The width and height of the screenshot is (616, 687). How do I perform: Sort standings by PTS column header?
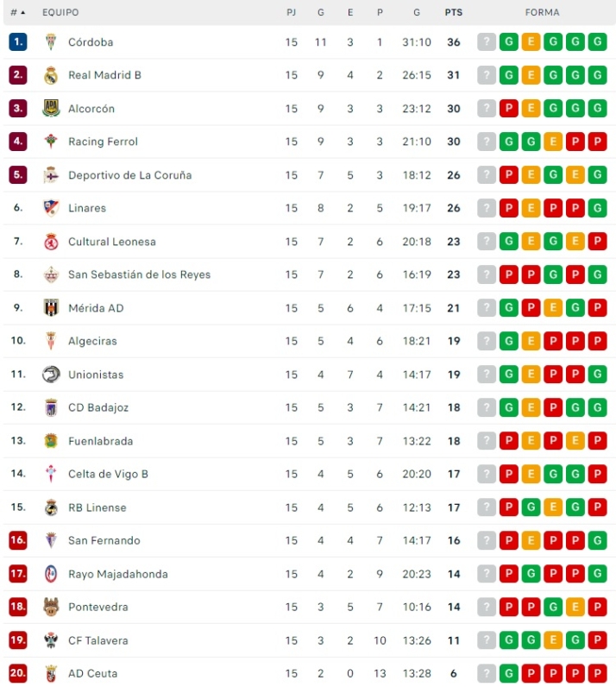(453, 13)
